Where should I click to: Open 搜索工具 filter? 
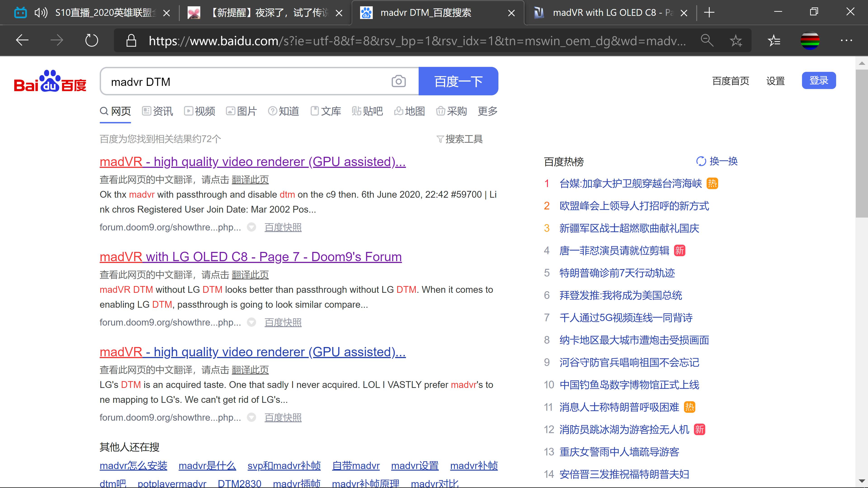pyautogui.click(x=460, y=139)
